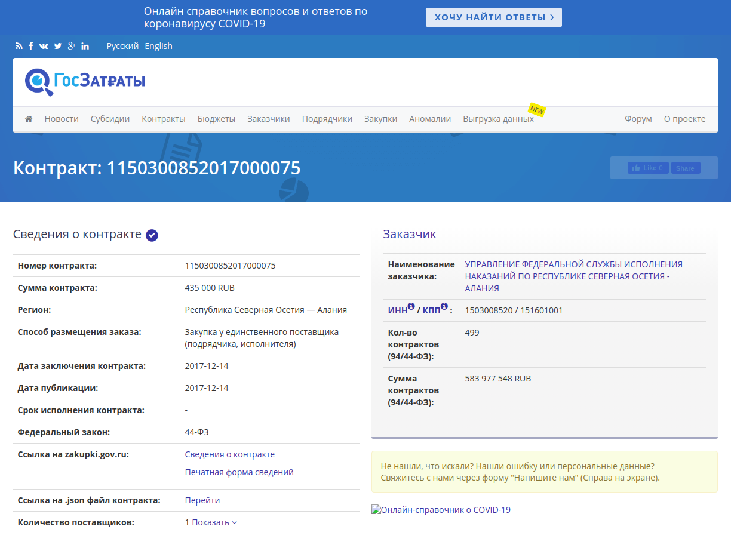Click the VK social network icon

point(44,46)
